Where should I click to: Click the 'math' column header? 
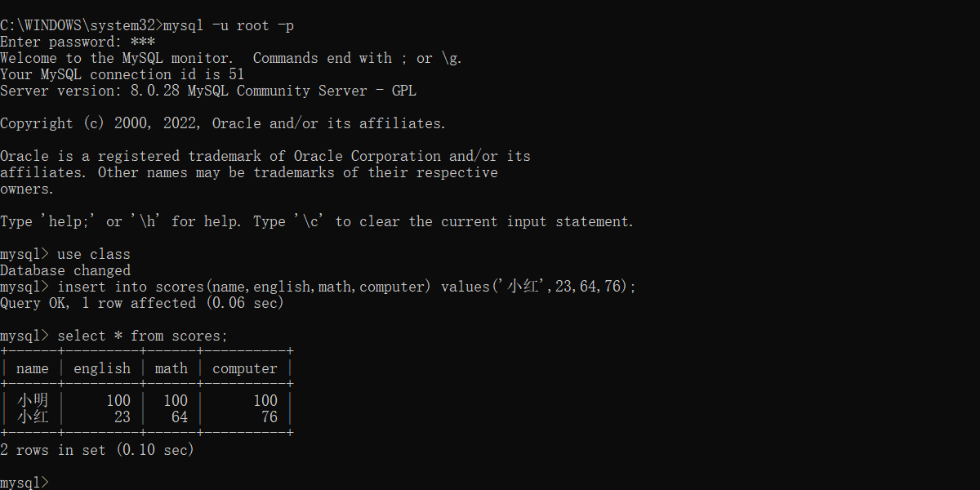pyautogui.click(x=171, y=368)
